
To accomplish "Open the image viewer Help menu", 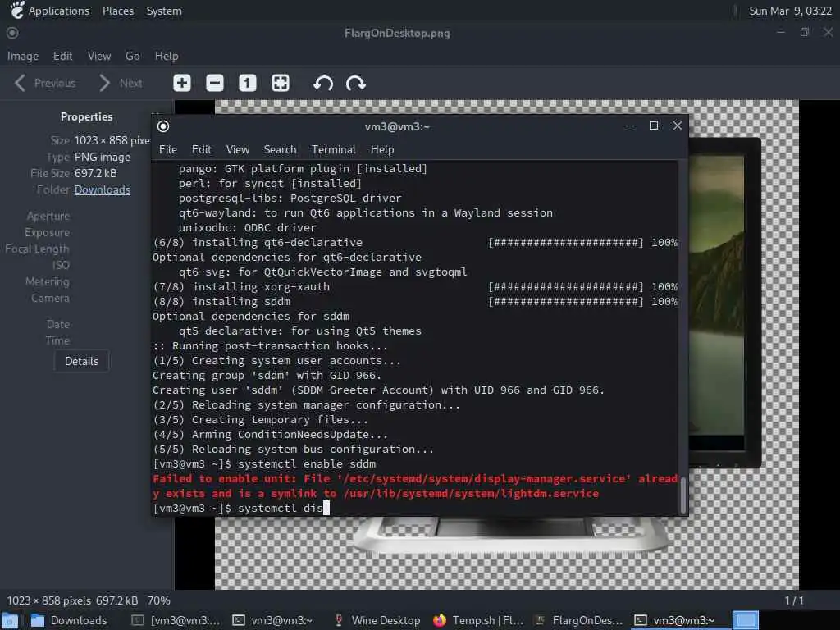I will 167,57.
